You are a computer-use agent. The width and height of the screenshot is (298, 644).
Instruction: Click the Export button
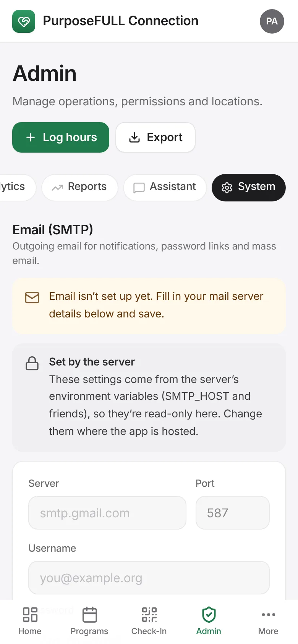[155, 137]
